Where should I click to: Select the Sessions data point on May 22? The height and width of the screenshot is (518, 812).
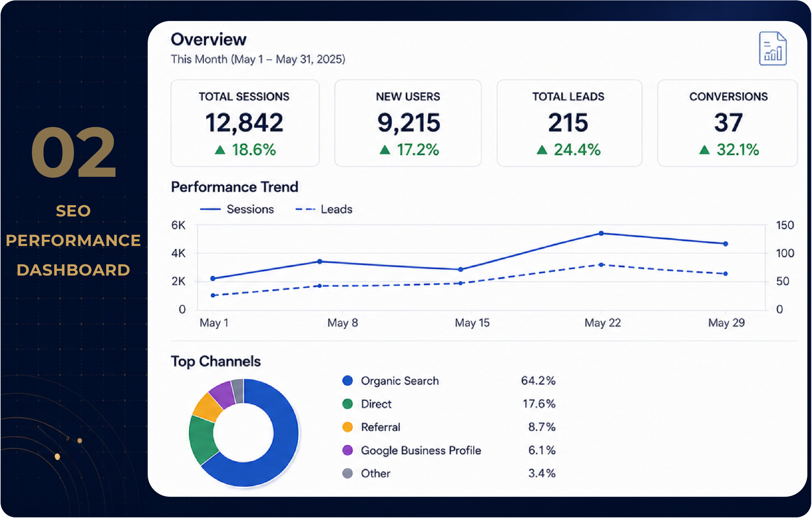(x=601, y=233)
